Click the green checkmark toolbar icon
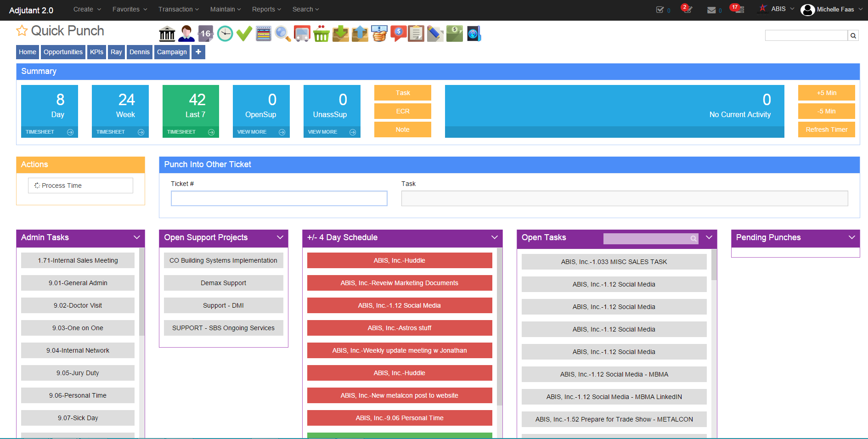The width and height of the screenshot is (868, 439). tap(244, 34)
